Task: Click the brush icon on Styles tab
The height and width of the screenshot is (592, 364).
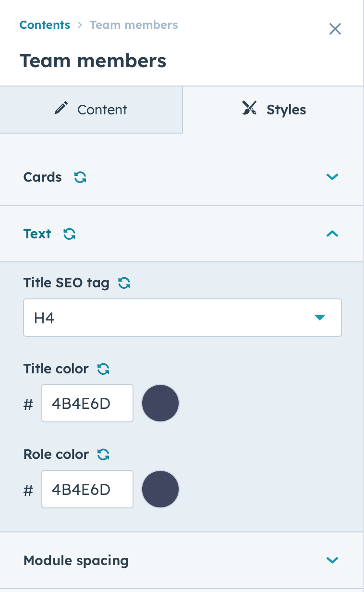Action: coord(249,109)
